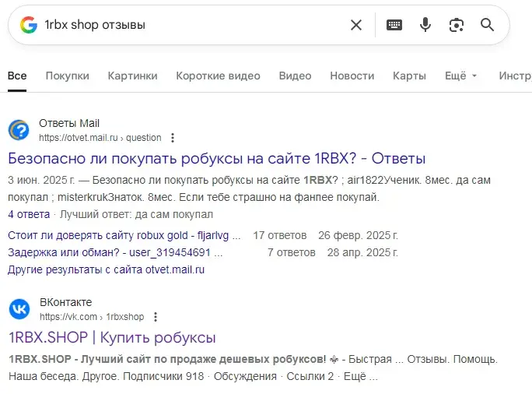The height and width of the screenshot is (394, 532).
Task: Click the vk.com › 1rbxshop URL
Action: coord(92,317)
